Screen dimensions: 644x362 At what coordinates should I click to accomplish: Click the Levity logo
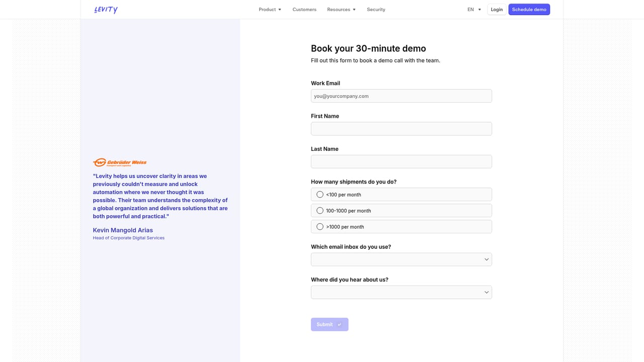106,10
